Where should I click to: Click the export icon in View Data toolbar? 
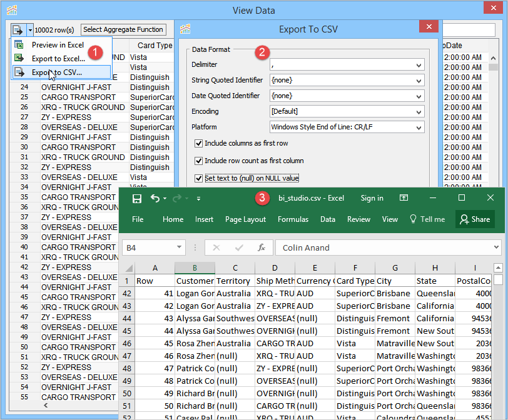point(18,30)
